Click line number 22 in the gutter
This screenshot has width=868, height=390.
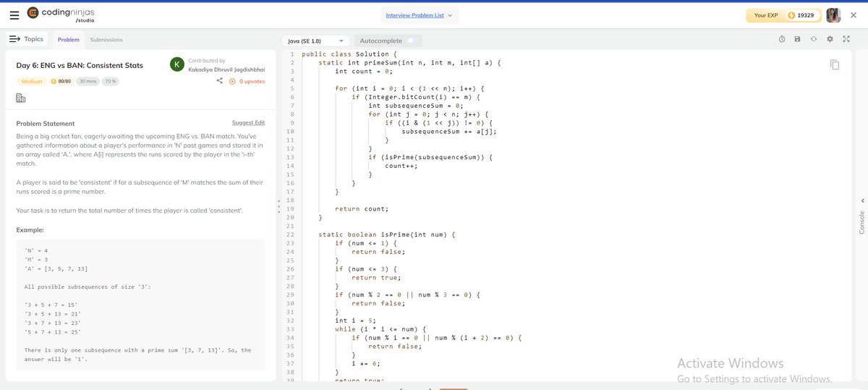[290, 234]
